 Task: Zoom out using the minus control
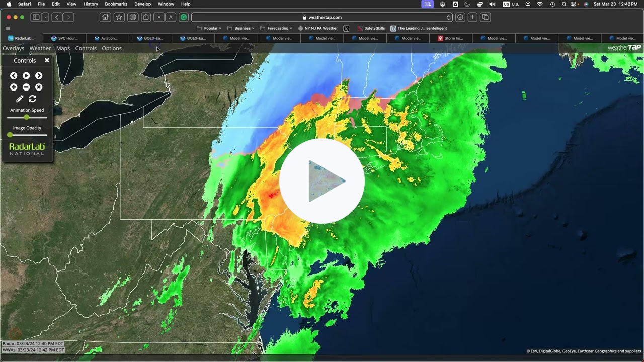26,87
